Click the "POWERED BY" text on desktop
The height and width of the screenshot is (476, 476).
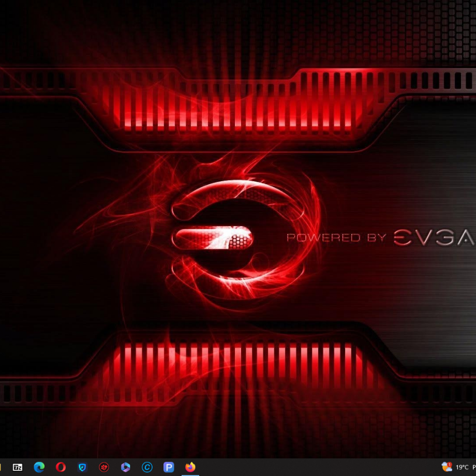[336, 238]
